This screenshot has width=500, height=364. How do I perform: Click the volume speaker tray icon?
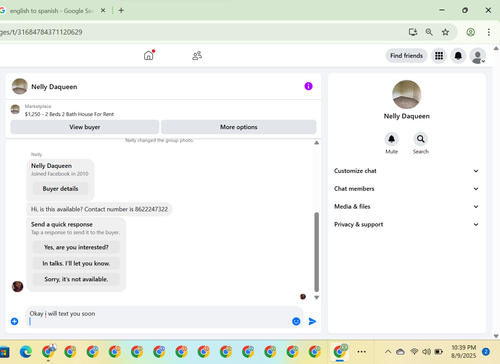click(427, 352)
